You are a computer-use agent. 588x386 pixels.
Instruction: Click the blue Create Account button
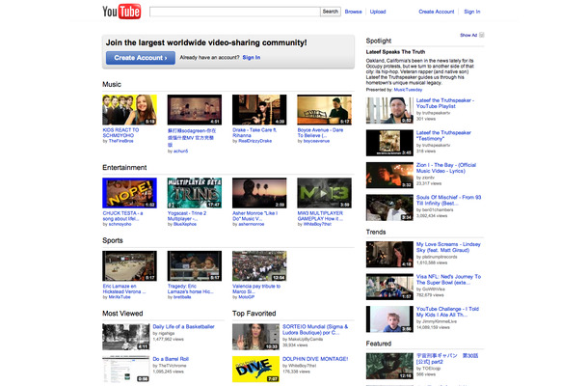point(140,58)
